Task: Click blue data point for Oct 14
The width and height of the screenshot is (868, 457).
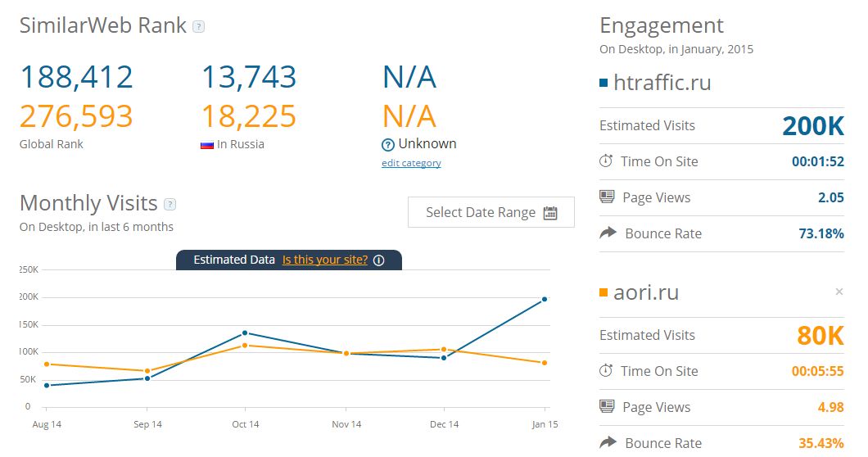Action: tap(245, 333)
